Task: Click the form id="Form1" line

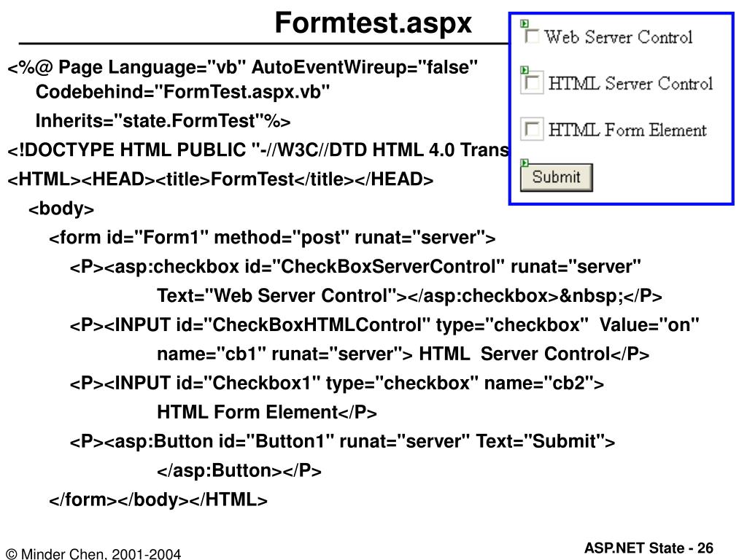Action: coord(272,238)
